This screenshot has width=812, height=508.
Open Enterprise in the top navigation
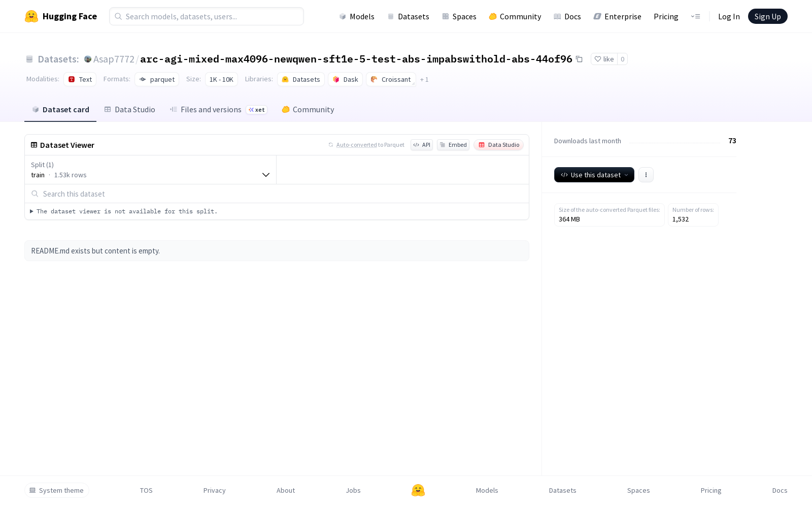tap(617, 16)
